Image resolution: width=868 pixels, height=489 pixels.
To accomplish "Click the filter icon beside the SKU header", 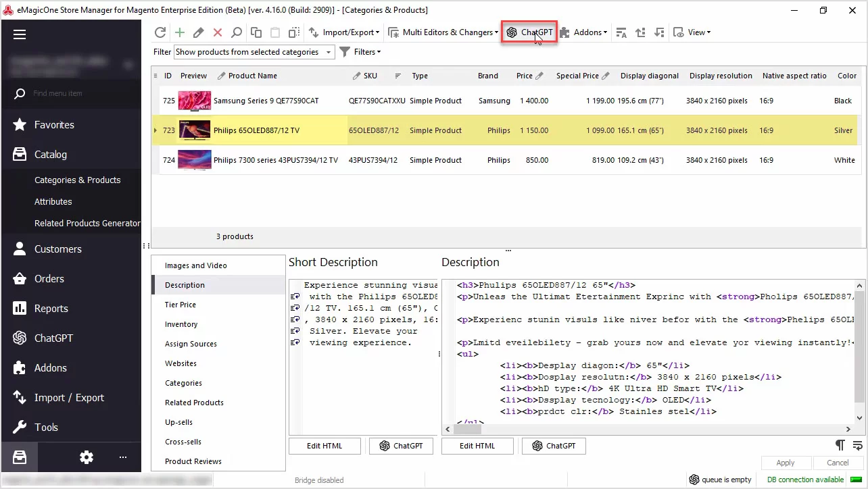I will pos(398,76).
